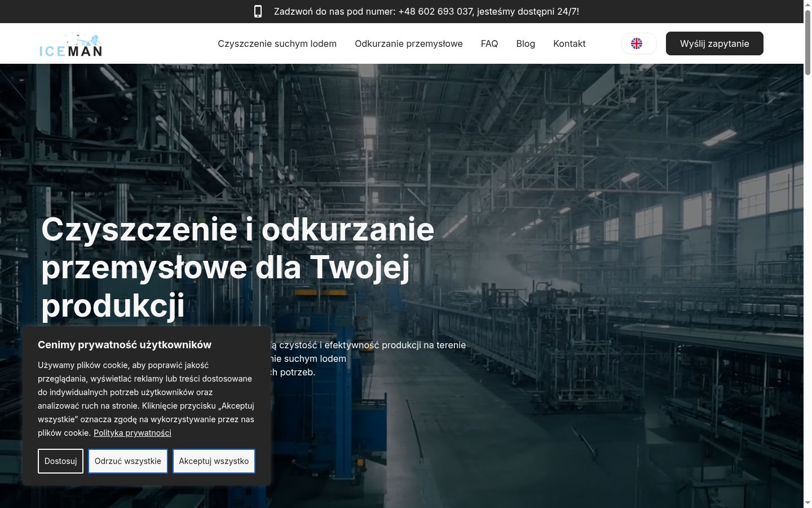Accept cookies with Akceptuj wszystko
This screenshot has height=508, width=812.
click(x=214, y=461)
